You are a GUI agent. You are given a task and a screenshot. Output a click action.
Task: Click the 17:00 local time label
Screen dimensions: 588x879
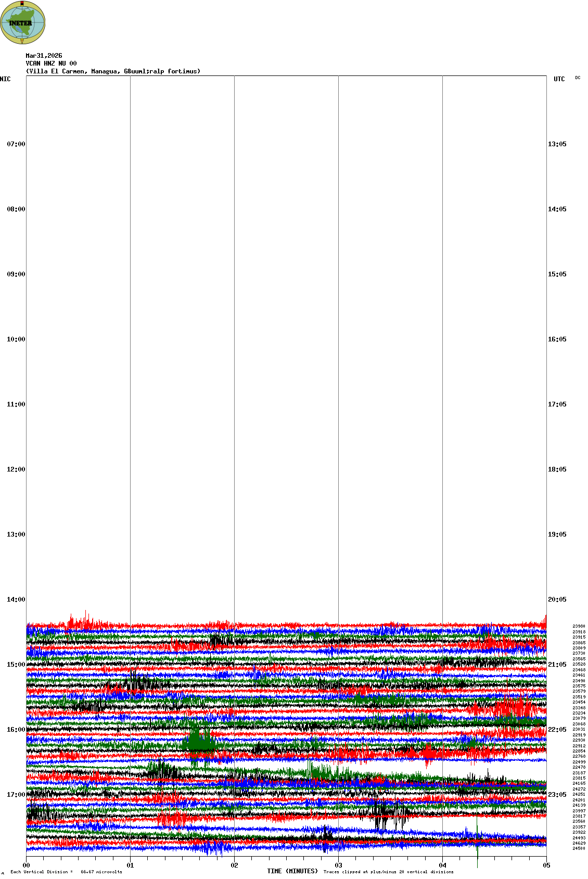coord(16,795)
